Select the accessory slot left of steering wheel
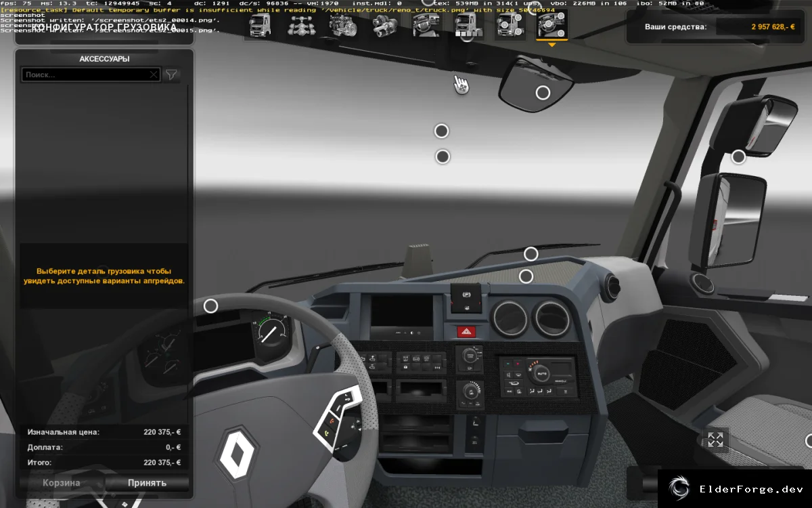Viewport: 812px width, 508px height. [210, 305]
